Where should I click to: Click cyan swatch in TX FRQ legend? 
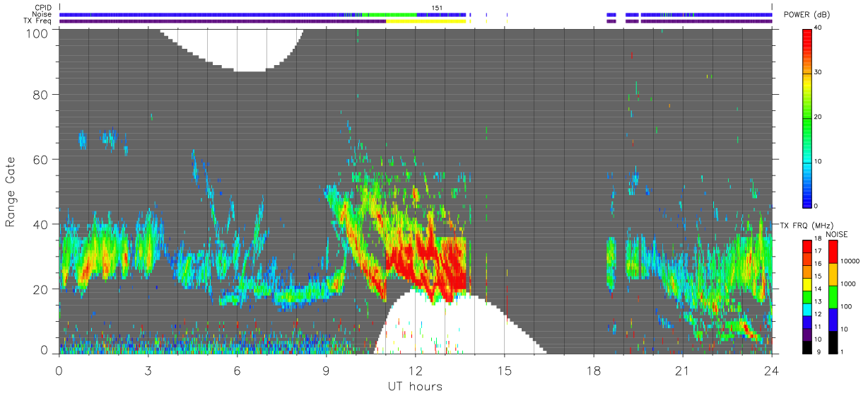(807, 309)
